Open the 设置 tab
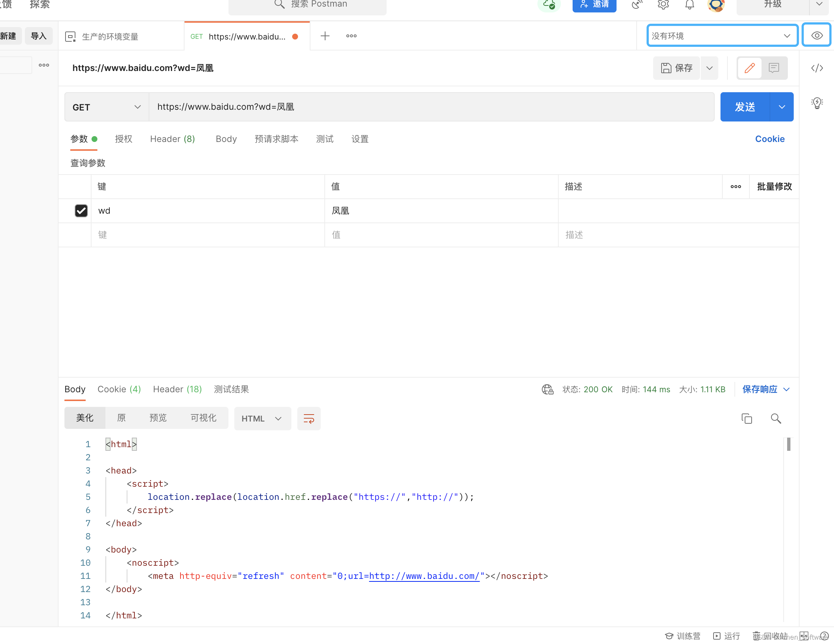 (x=360, y=139)
